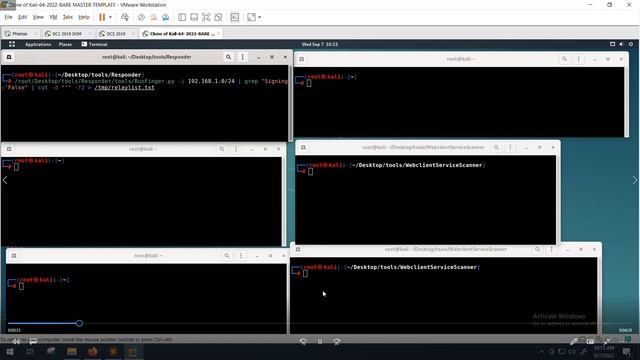Image resolution: width=640 pixels, height=360 pixels.
Task: Show the console view icon in toolbar
Action: point(235,17)
